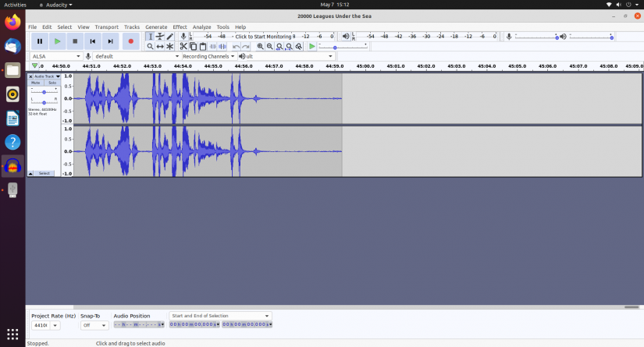644x347 pixels.
Task: Select the Envelope tool
Action: pyautogui.click(x=160, y=36)
